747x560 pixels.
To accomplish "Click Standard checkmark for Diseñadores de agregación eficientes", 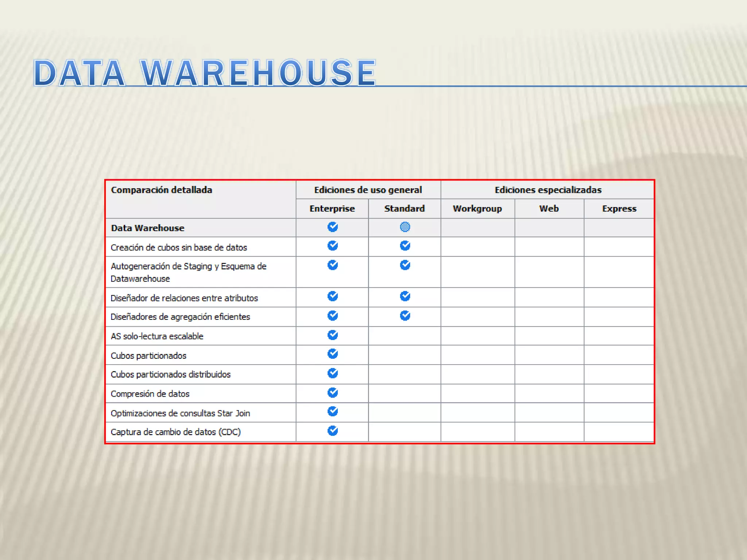I will click(x=405, y=315).
